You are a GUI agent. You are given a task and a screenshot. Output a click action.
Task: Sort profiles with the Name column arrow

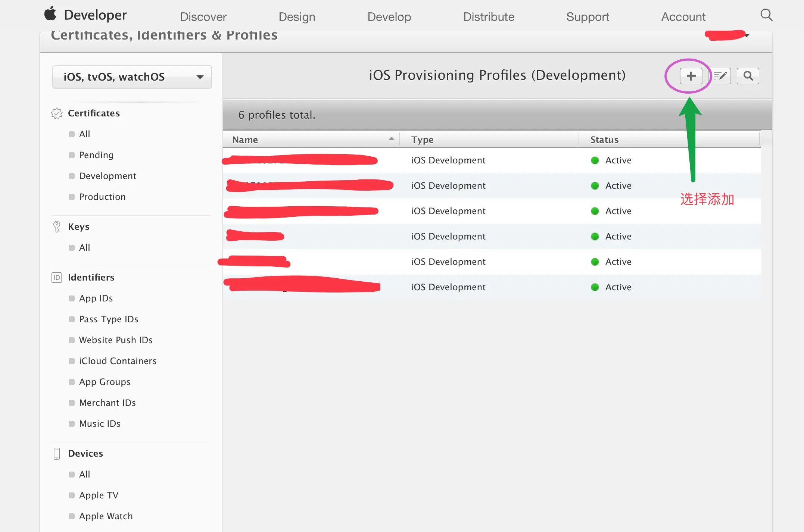coord(391,139)
